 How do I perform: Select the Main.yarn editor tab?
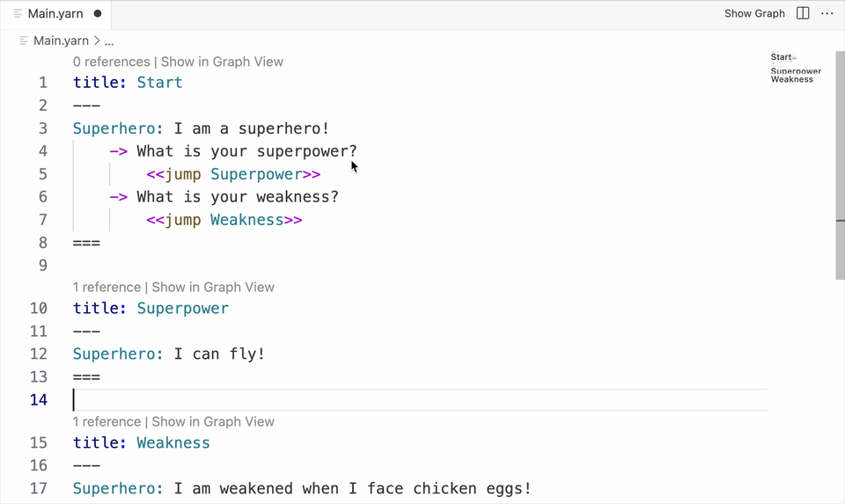(x=55, y=14)
